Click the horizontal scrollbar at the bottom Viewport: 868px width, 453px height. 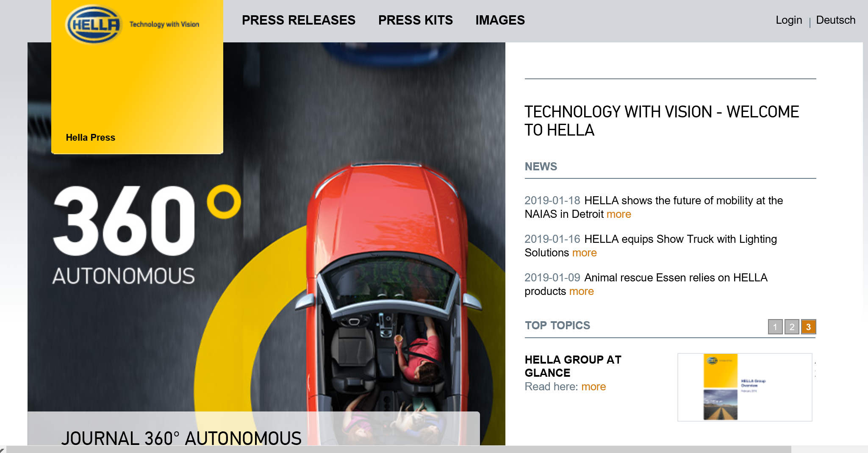(x=398, y=449)
